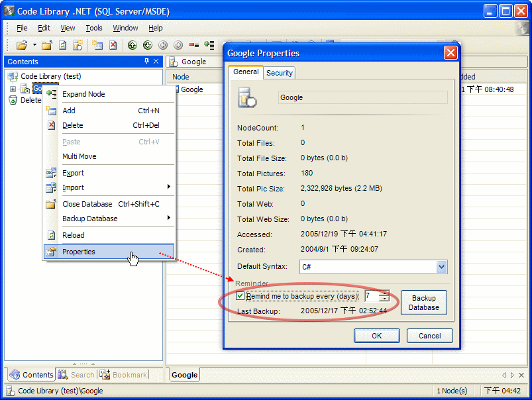This screenshot has height=400, width=532.
Task: Click the database icon in Properties dialog
Action: pyautogui.click(x=247, y=97)
